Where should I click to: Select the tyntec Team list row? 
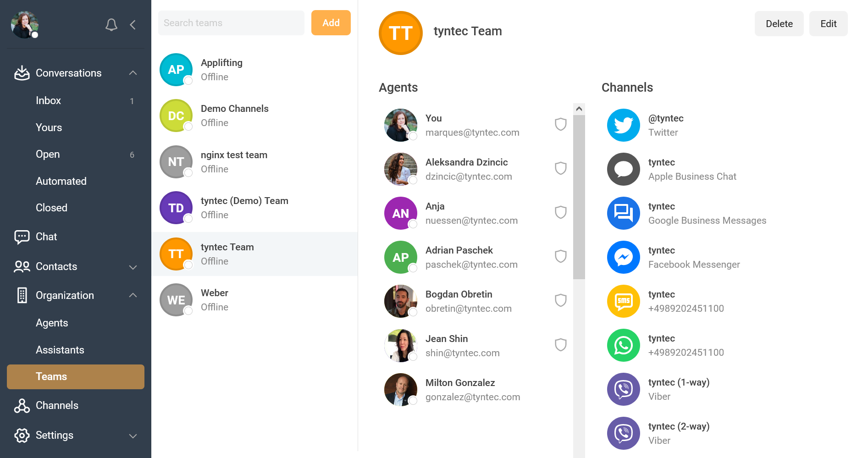coord(254,254)
